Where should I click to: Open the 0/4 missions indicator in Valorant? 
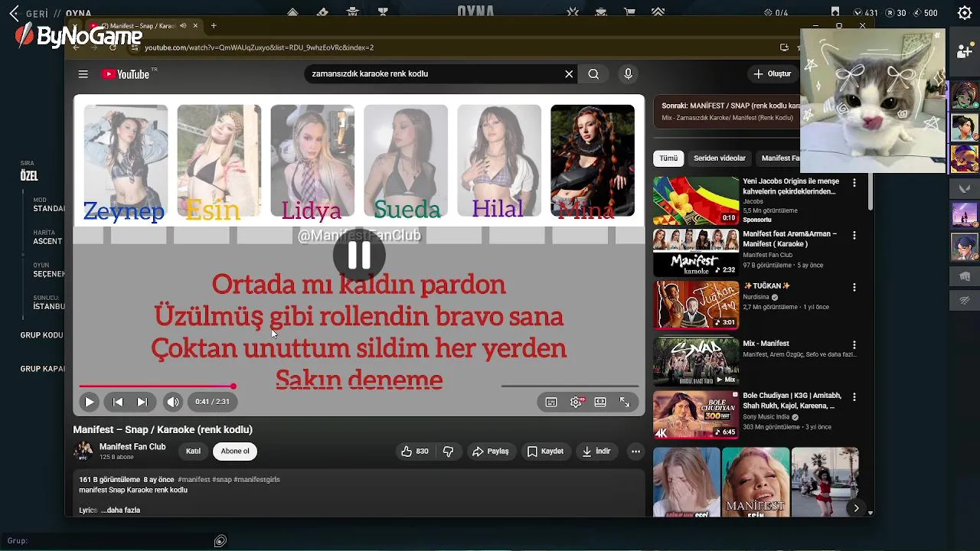point(776,13)
